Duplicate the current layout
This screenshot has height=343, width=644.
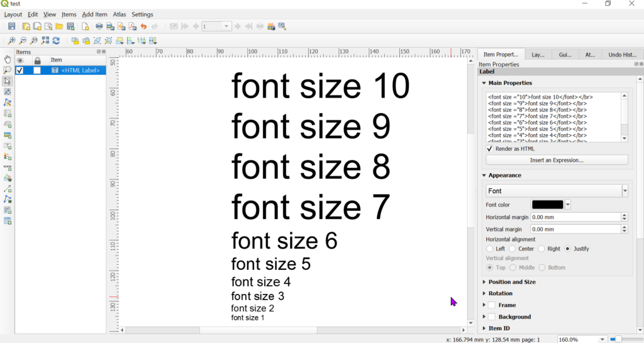point(37,26)
